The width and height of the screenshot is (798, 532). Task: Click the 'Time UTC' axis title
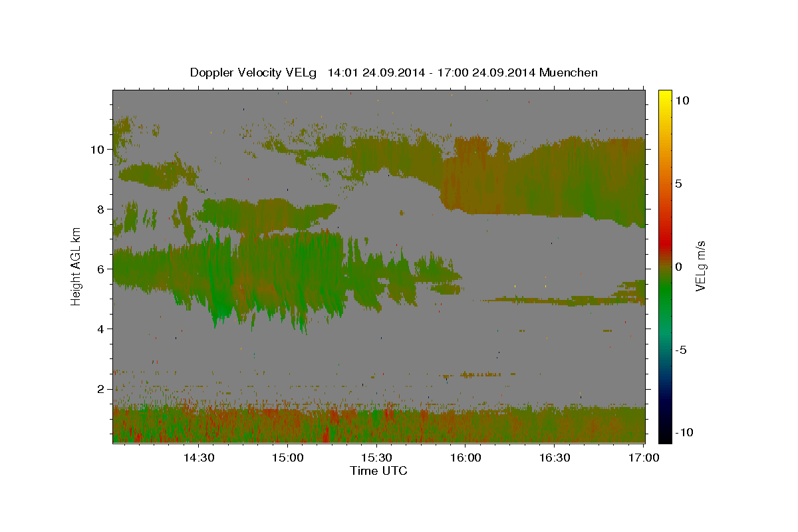point(378,471)
